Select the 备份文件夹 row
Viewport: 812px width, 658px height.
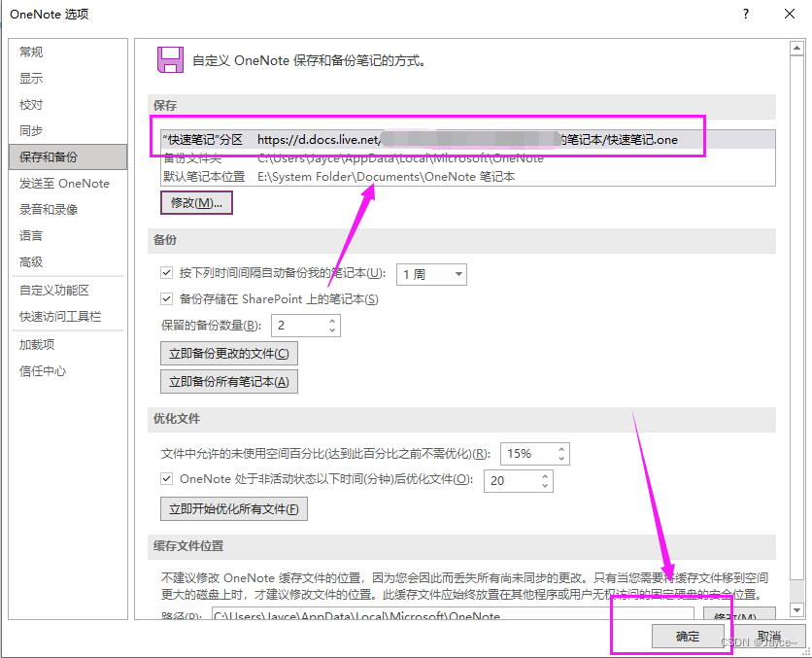467,158
